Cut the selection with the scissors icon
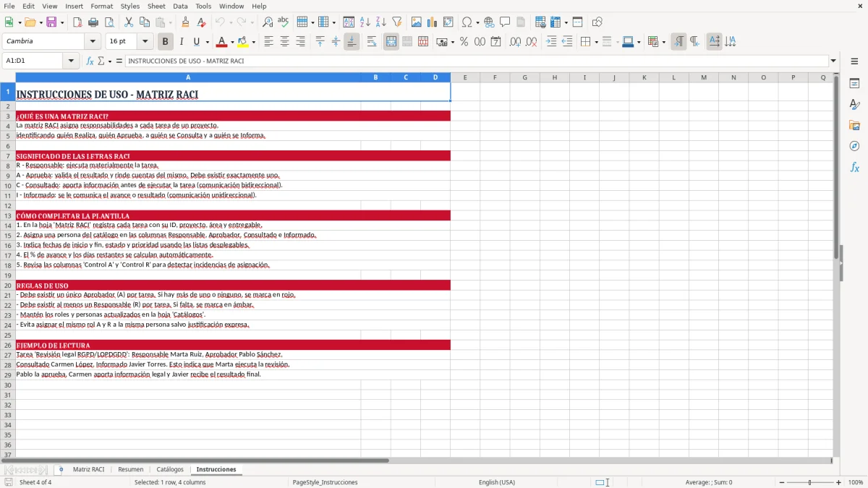This screenshot has height=488, width=868. 128,22
